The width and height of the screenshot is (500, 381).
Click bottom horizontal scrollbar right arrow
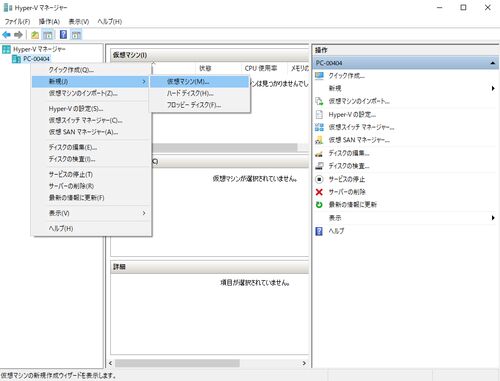[304, 363]
